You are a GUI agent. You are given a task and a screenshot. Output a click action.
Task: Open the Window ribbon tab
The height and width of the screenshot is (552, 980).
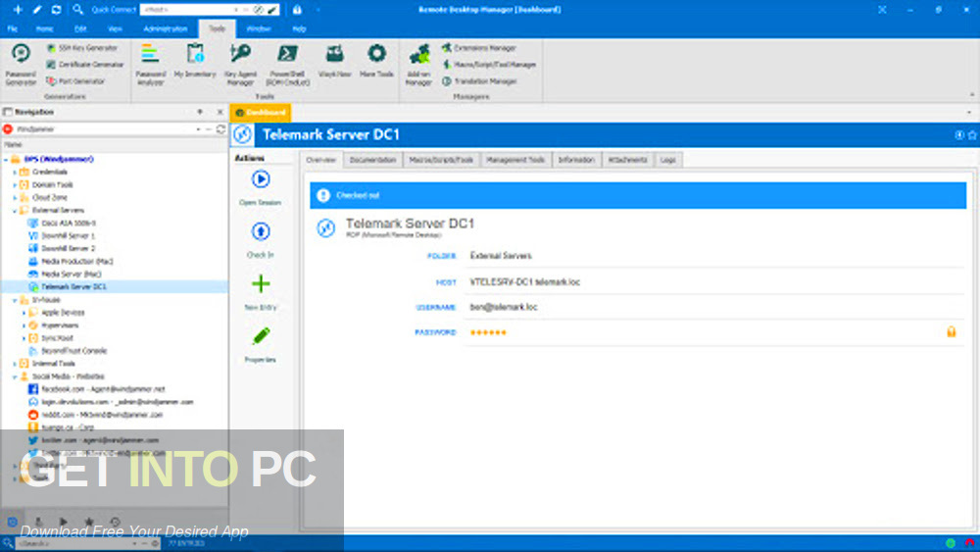(258, 28)
